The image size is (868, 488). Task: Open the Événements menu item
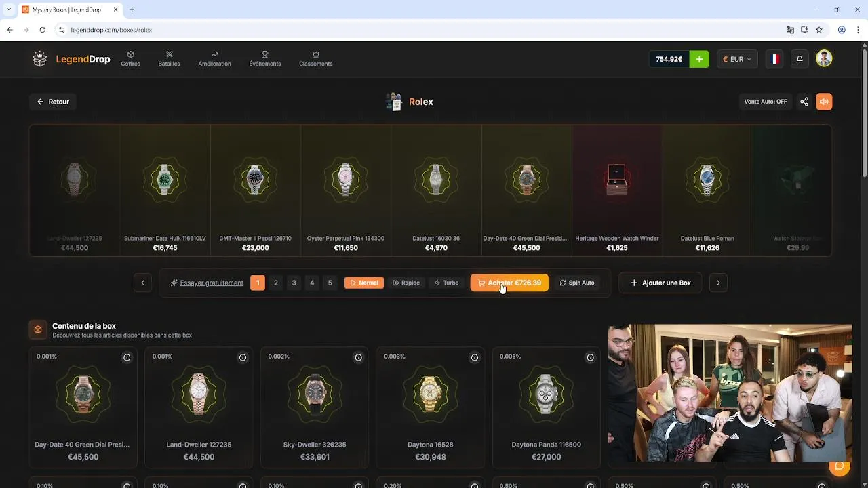[264, 59]
